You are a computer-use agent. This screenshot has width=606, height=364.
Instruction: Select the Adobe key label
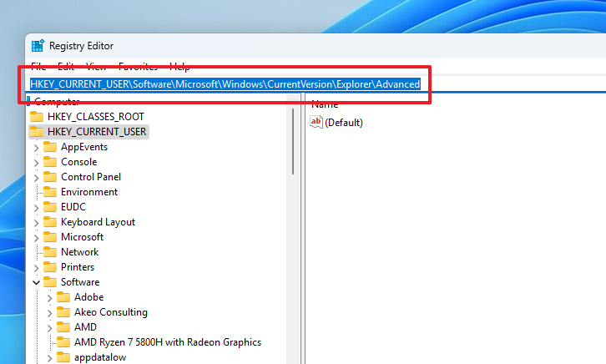[88, 296]
